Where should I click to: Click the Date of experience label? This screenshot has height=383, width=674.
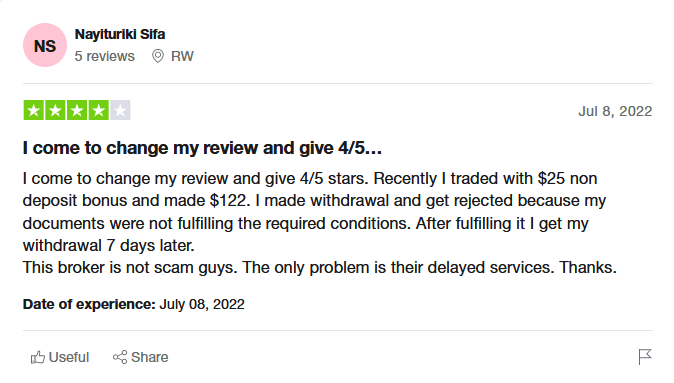(89, 304)
